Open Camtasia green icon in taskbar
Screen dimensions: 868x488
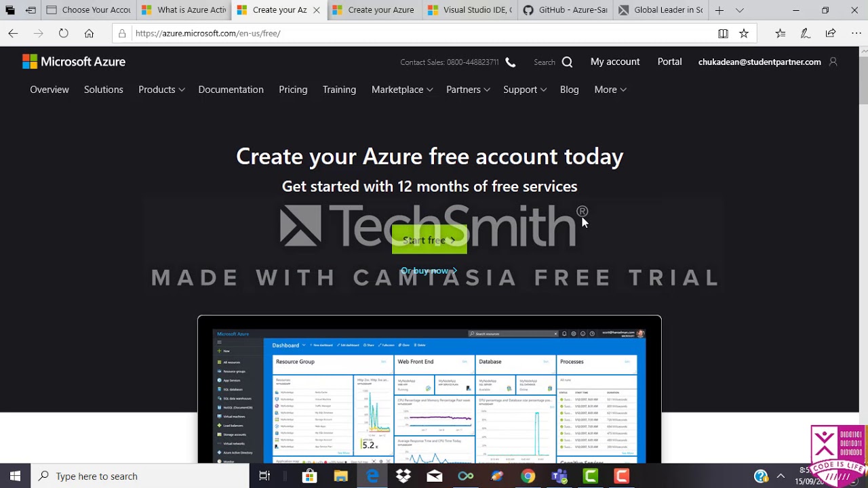(x=591, y=476)
